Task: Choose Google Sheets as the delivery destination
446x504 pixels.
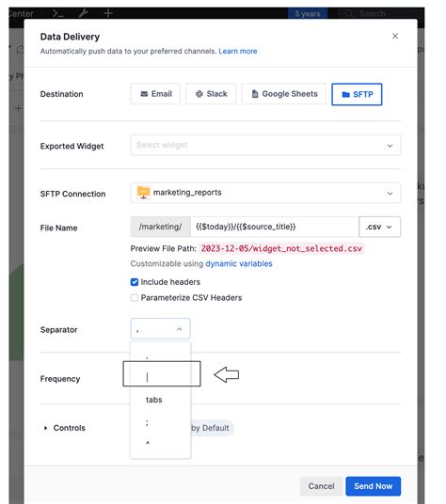Action: pyautogui.click(x=283, y=94)
